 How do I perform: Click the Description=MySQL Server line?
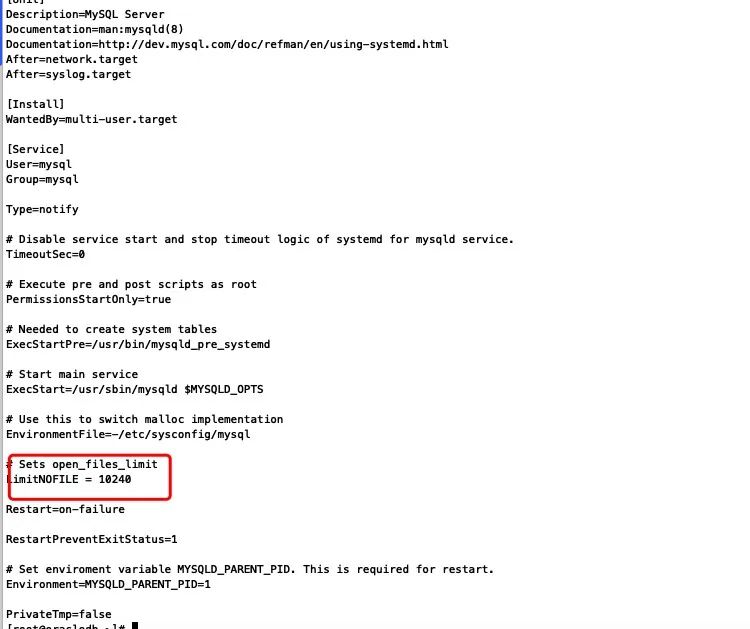pos(85,14)
